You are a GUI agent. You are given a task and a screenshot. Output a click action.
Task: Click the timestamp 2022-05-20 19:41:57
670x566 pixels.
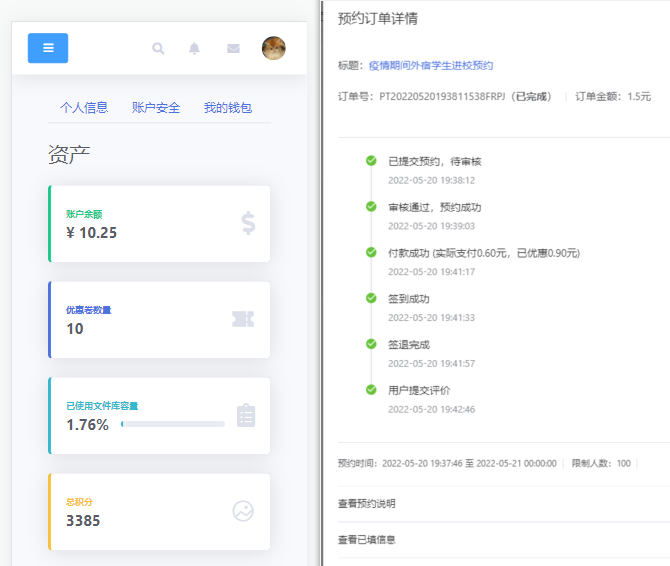point(432,364)
